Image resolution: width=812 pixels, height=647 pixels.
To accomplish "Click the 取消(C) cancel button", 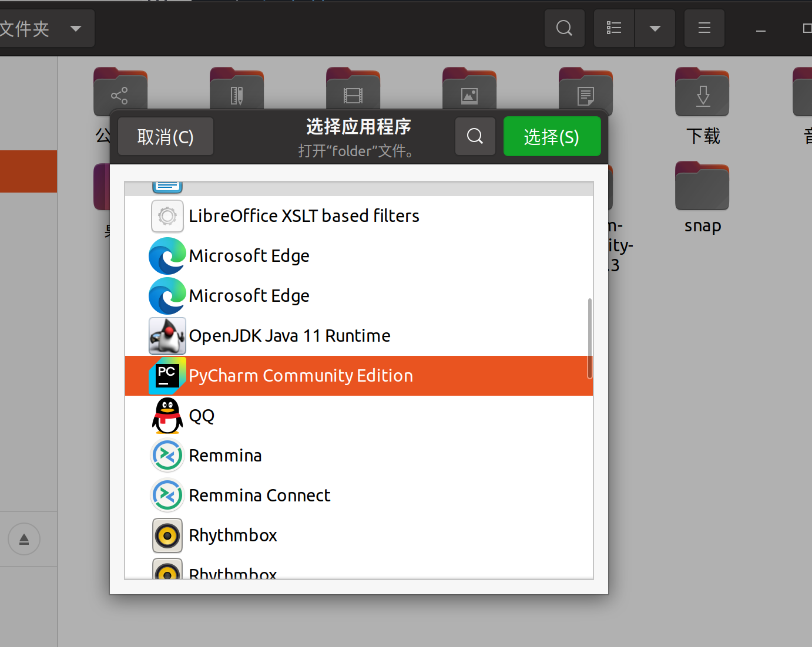I will click(x=166, y=136).
